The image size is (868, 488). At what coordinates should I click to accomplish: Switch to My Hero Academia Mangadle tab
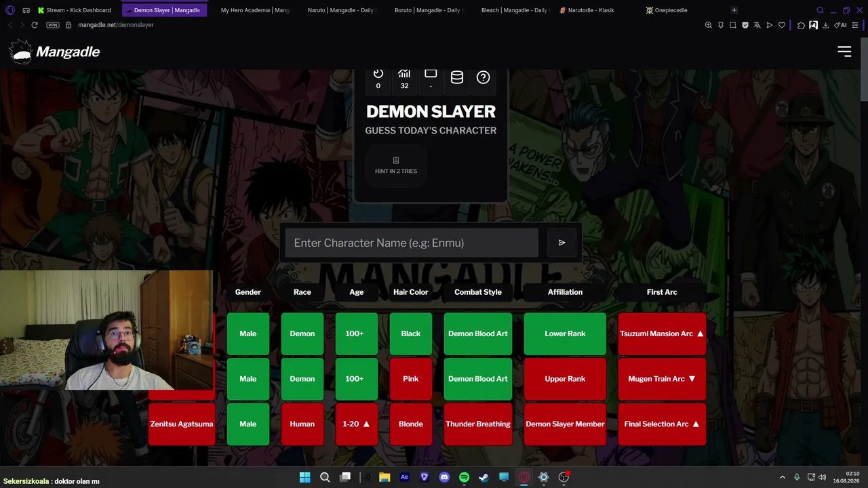point(254,10)
